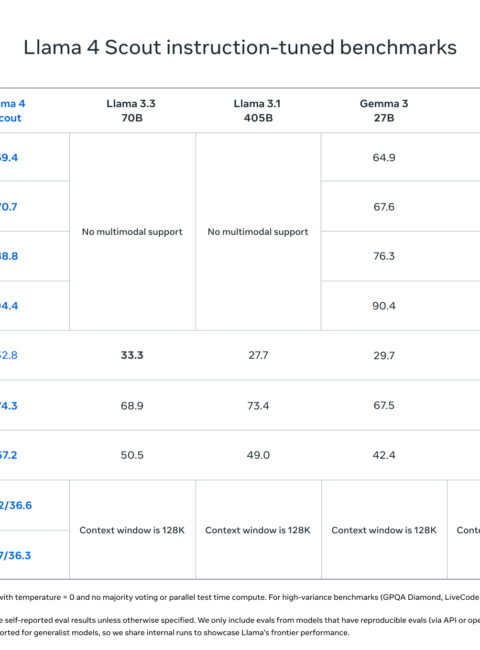Click the Llama 4 Scout instruction-tuned benchmarks title
480x650 pixels.
[240, 47]
